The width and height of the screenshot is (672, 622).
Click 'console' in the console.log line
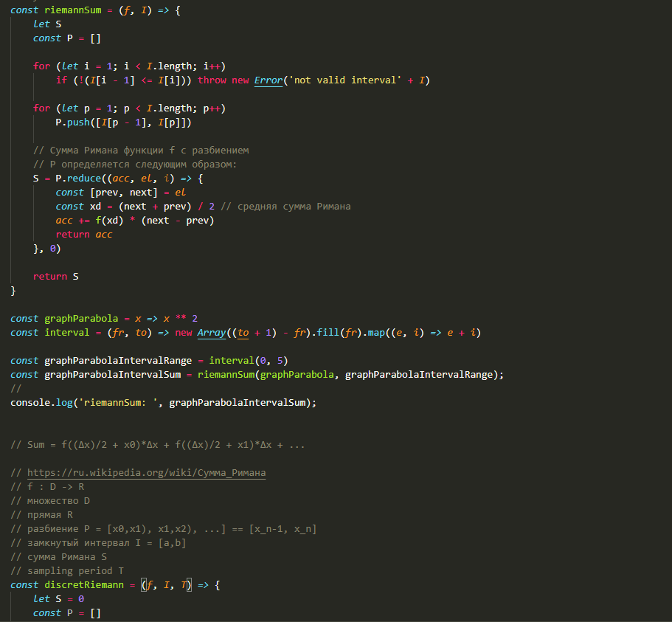(x=30, y=403)
